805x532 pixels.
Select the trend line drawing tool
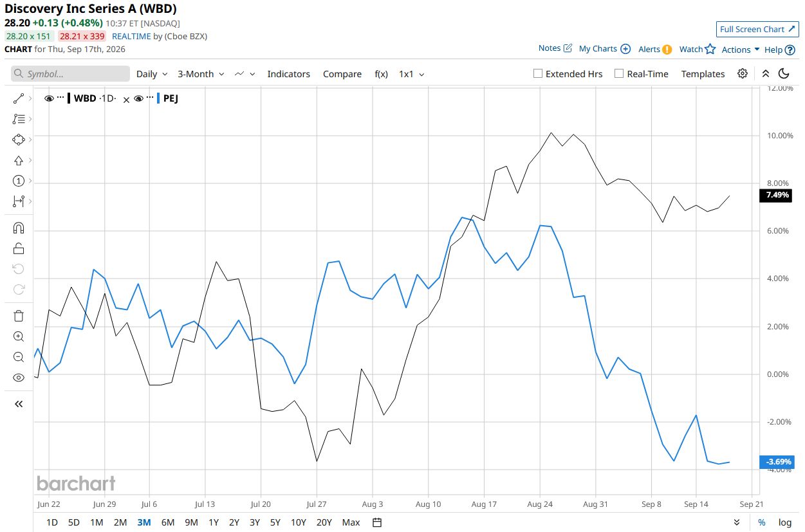coord(18,98)
